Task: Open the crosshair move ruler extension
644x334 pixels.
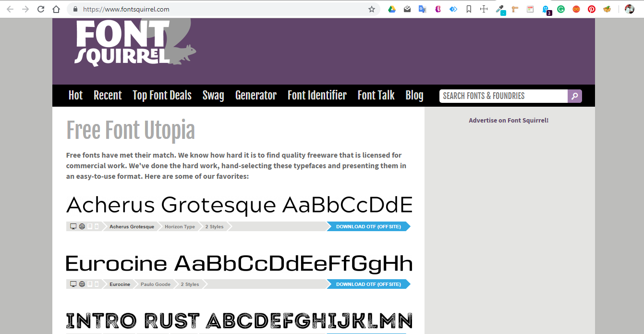Action: pos(484,9)
